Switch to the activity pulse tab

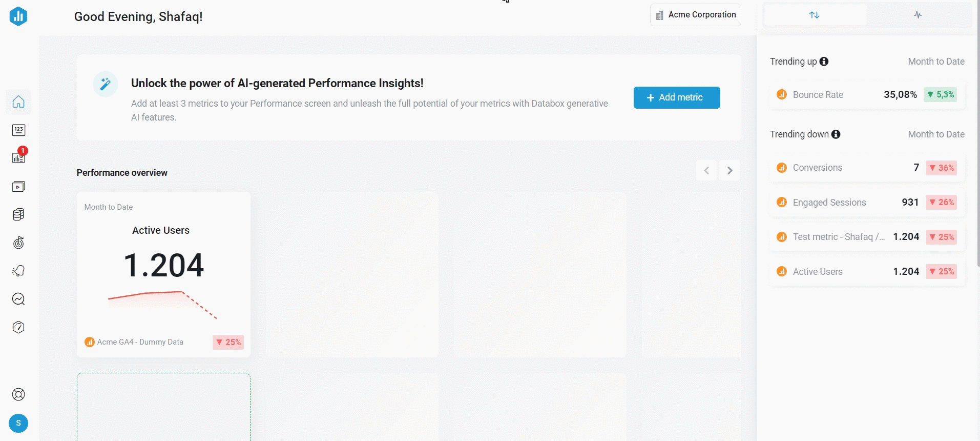(918, 15)
